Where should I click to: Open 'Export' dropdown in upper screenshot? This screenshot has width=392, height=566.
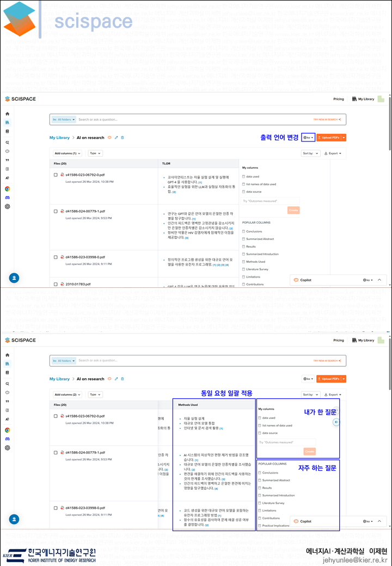coord(333,153)
